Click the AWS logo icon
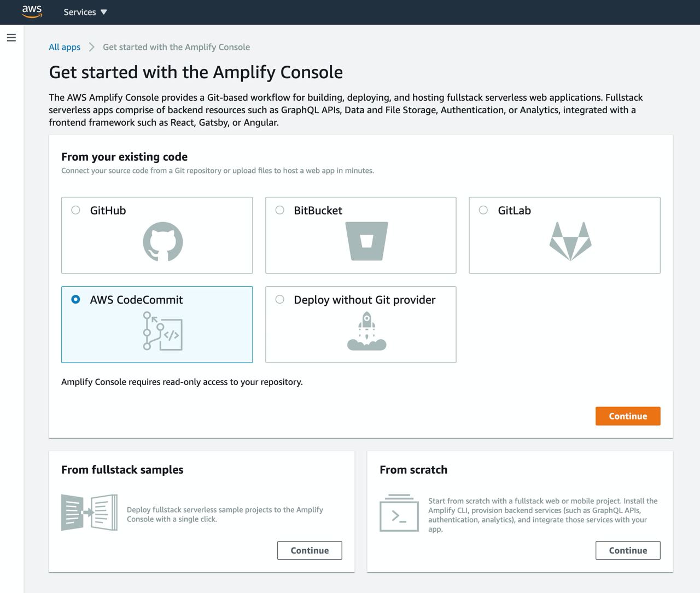The image size is (700, 593). coord(32,11)
